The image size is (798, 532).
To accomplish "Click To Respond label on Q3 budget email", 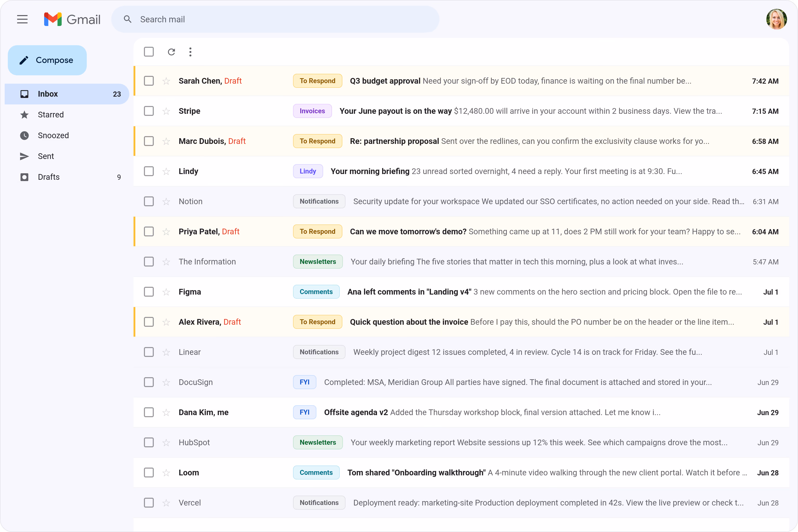I will pos(318,81).
